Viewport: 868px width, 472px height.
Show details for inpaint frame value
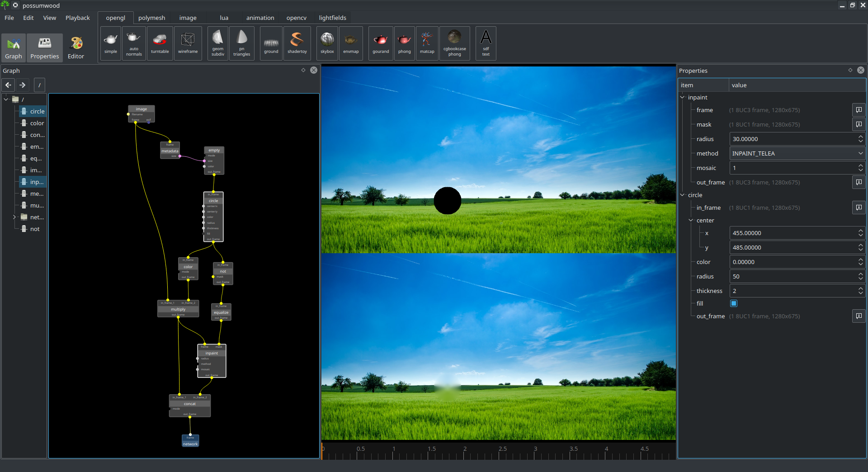pyautogui.click(x=859, y=110)
